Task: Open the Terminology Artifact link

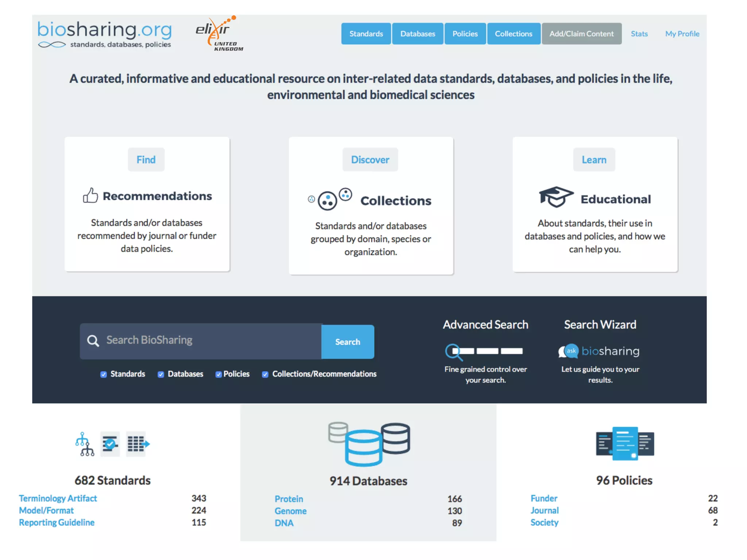Action: point(58,498)
